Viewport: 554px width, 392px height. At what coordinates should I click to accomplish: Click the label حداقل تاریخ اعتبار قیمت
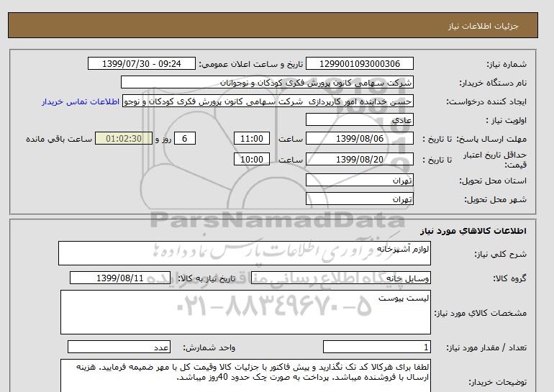495,160
